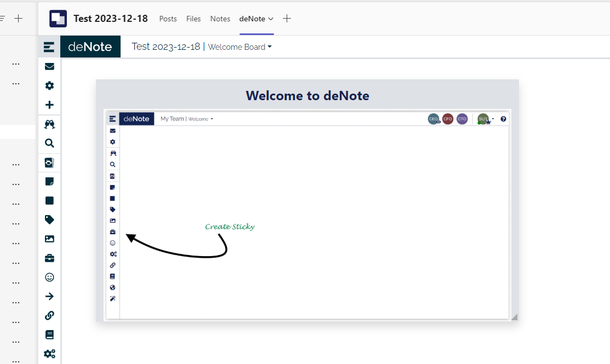This screenshot has height=364, width=610.
Task: Click the 'Welcome to deNote' heading
Action: coord(307,96)
